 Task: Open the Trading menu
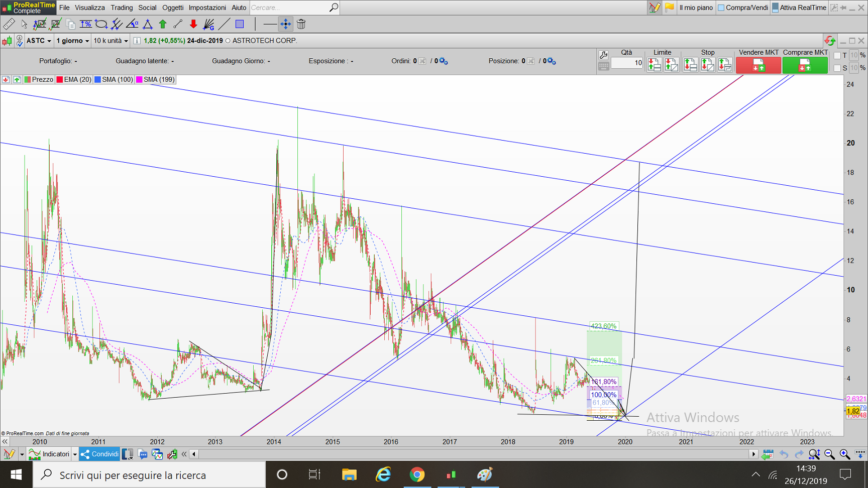122,8
